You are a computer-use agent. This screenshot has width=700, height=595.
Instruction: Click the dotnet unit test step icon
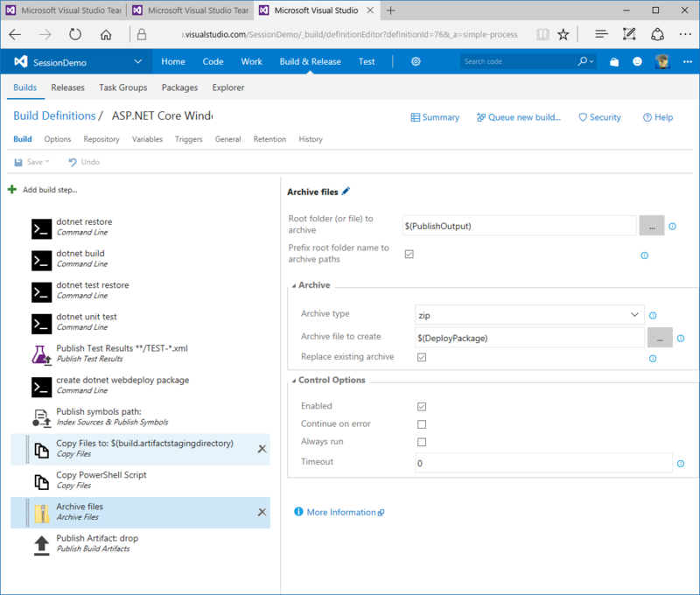(x=41, y=324)
